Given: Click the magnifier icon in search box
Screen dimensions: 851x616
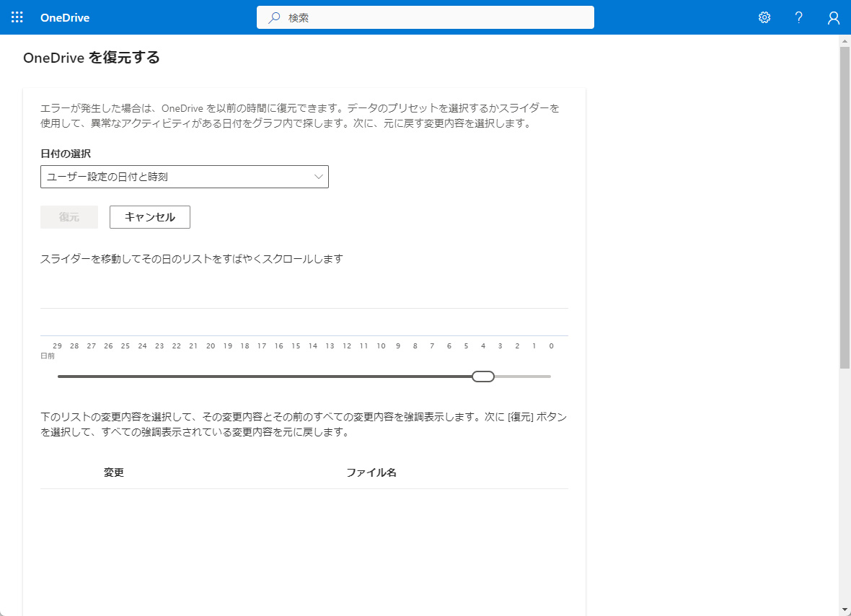Looking at the screenshot, I should 274,17.
